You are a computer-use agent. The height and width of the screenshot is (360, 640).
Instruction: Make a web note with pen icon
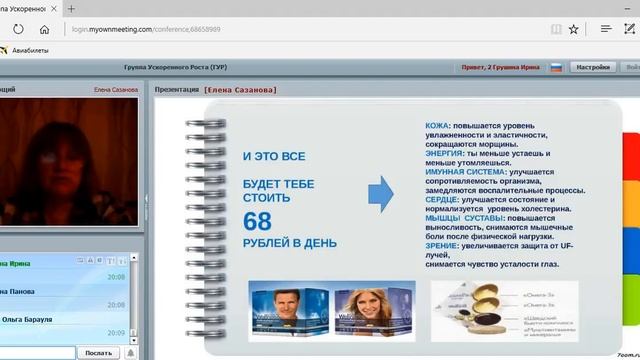(x=629, y=29)
